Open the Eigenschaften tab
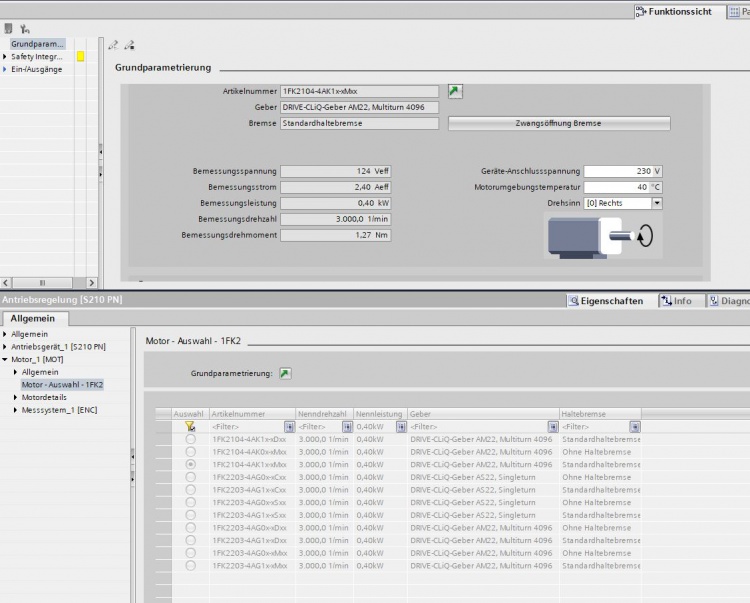Image resolution: width=750 pixels, height=603 pixels. point(606,301)
